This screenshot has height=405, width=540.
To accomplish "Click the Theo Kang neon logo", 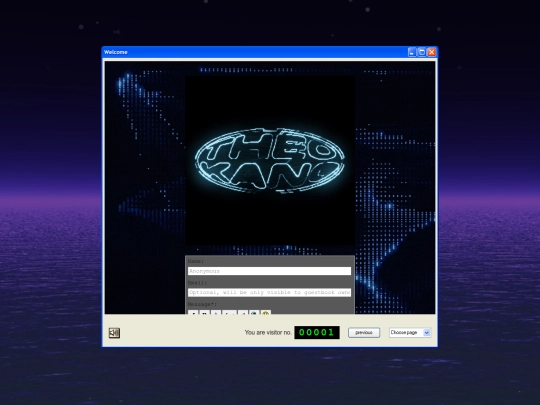I will [x=270, y=160].
